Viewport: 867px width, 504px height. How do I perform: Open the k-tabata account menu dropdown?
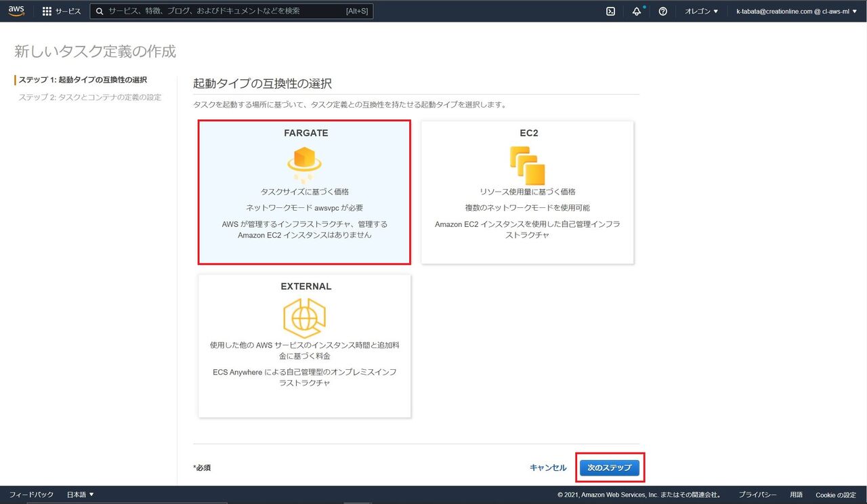[796, 12]
